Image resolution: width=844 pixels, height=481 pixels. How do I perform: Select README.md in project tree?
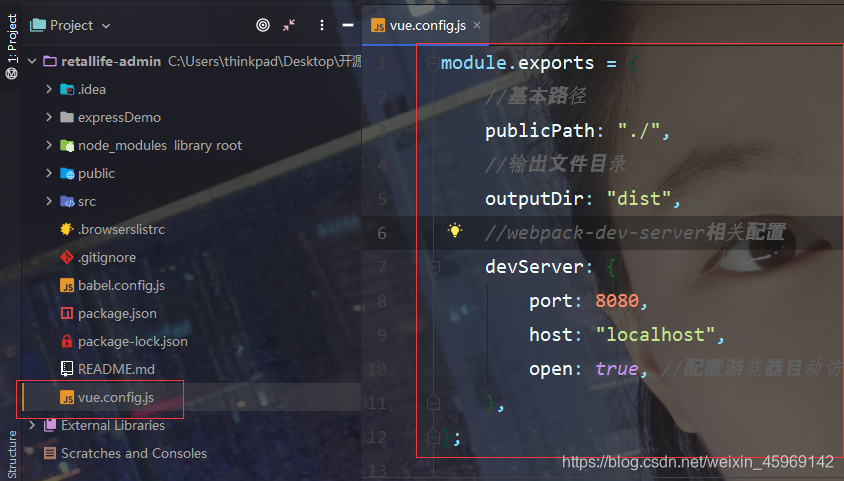pos(116,369)
